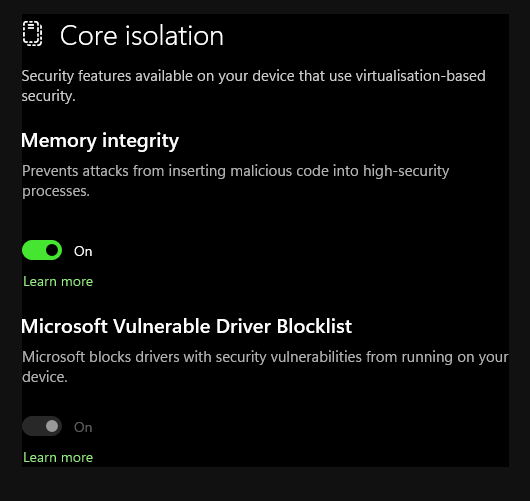
Task: Click the 'Microsoft blocks drivers with security vulnerabilities' text
Action: [192, 357]
